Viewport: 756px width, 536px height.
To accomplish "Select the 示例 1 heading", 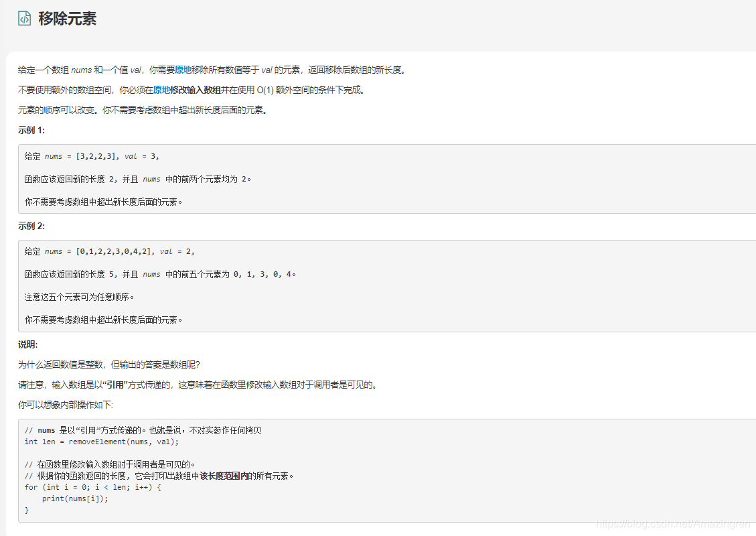I will 29,131.
